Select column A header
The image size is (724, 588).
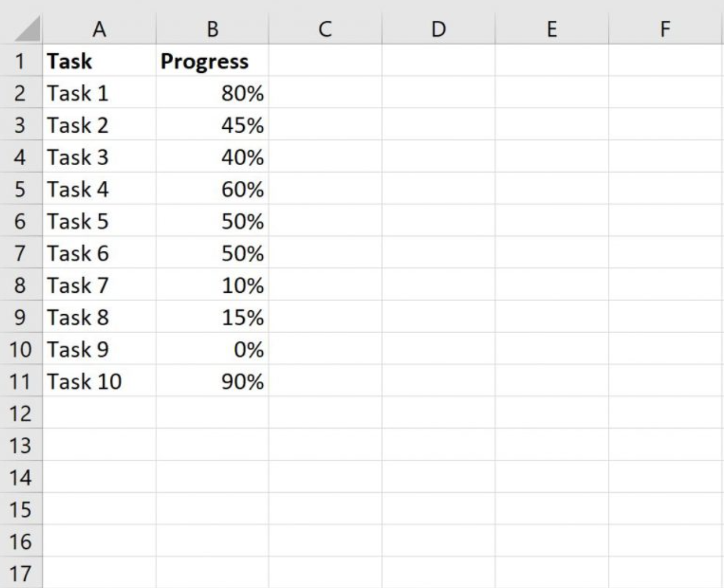[99, 29]
